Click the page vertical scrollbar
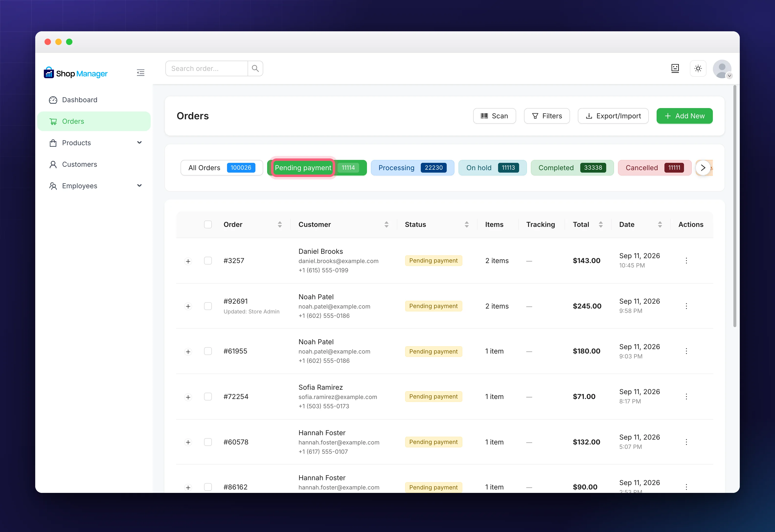This screenshot has width=775, height=532. (x=735, y=206)
